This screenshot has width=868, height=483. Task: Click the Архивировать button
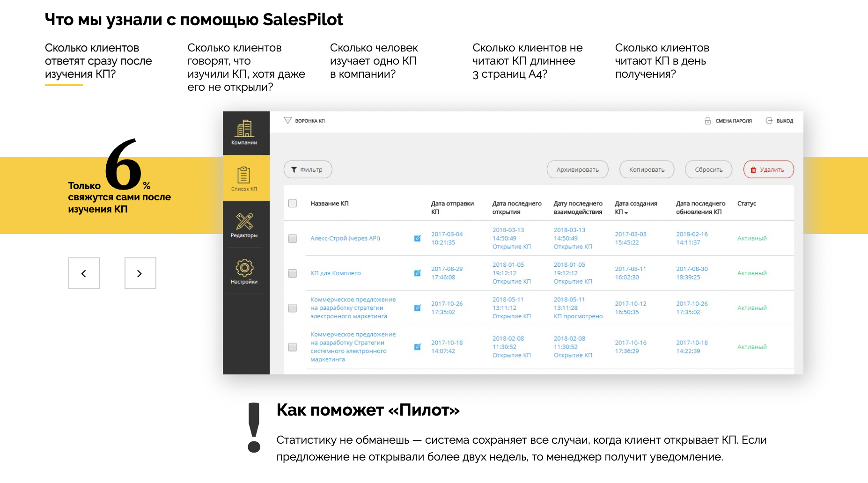(x=578, y=169)
